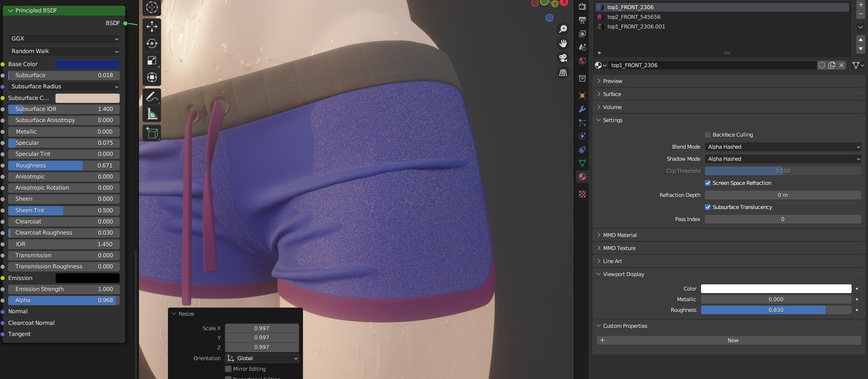Disable Subsurface Translucency checkbox

pyautogui.click(x=708, y=207)
